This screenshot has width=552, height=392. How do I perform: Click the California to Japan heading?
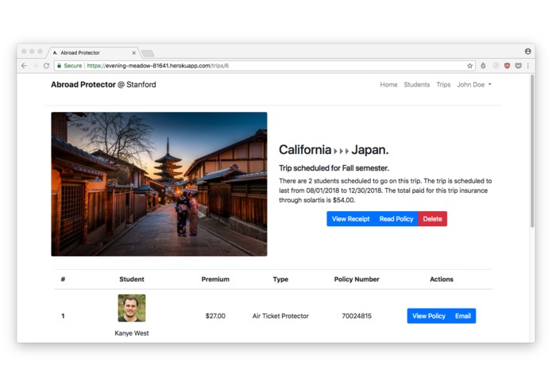point(334,150)
